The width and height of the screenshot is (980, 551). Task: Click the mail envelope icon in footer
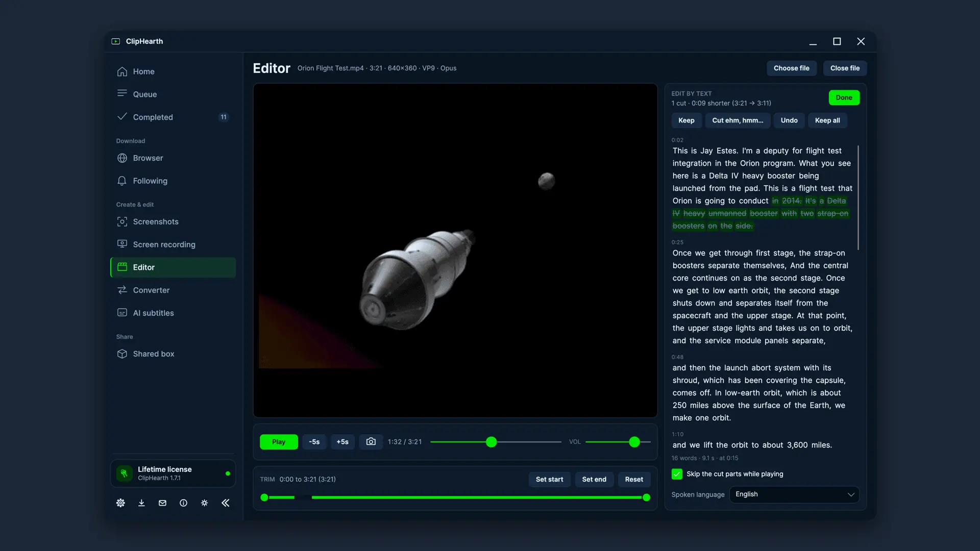pos(162,503)
